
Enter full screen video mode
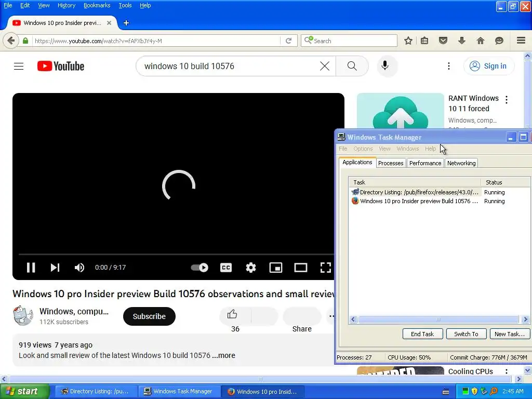coord(326,268)
